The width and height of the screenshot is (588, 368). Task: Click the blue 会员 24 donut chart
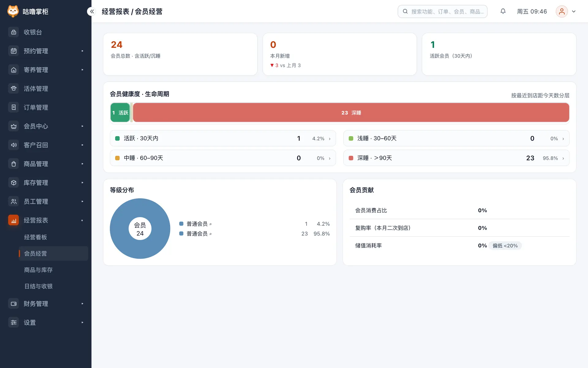[x=140, y=228]
